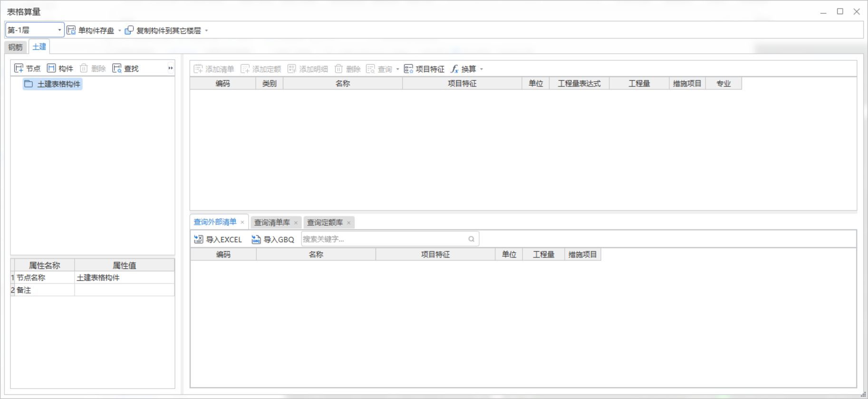The image size is (868, 399).
Task: Open the 查询 dropdown arrow
Action: [398, 69]
